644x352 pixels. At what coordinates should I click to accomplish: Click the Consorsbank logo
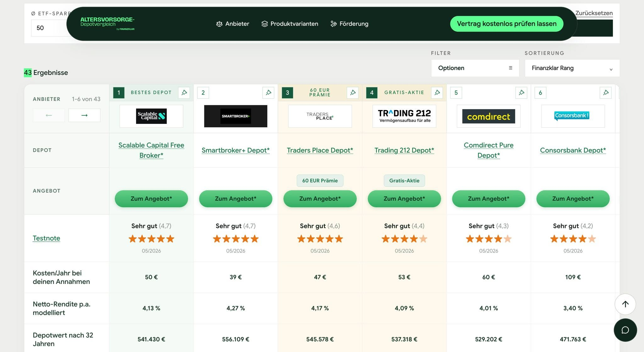coord(573,116)
